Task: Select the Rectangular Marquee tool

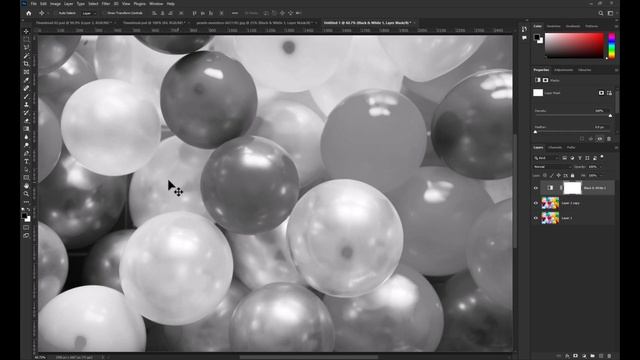Action: point(27,40)
